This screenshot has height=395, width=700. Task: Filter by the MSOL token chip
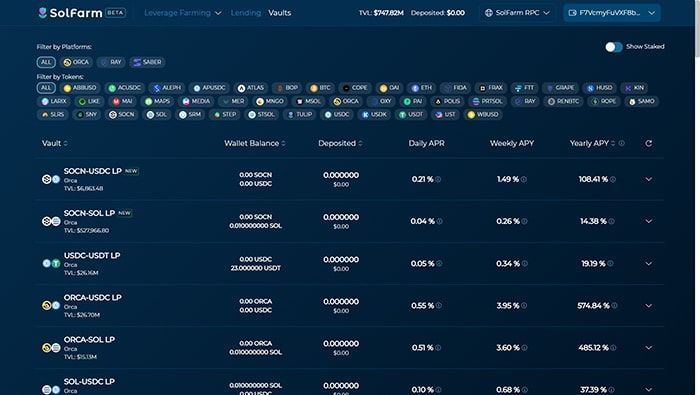[309, 101]
